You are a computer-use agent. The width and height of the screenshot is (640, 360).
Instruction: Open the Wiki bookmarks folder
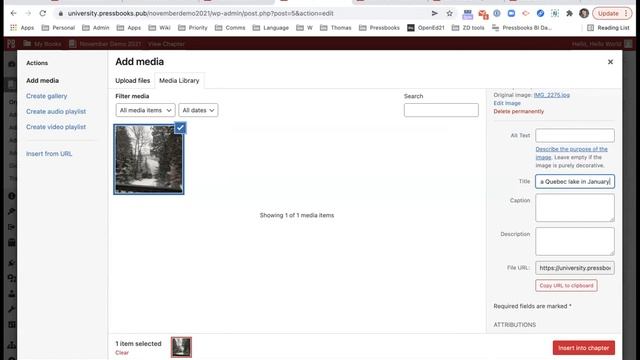click(x=160, y=28)
